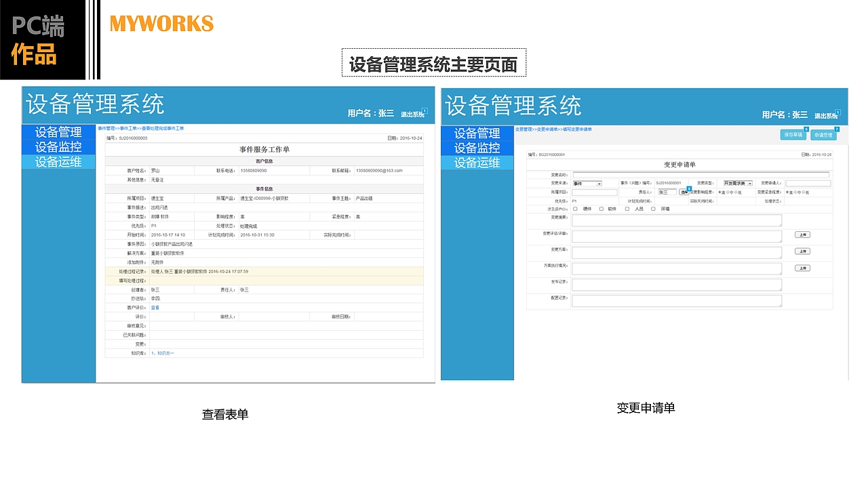
Task: Check the 软件 checkbox
Action: [601, 209]
